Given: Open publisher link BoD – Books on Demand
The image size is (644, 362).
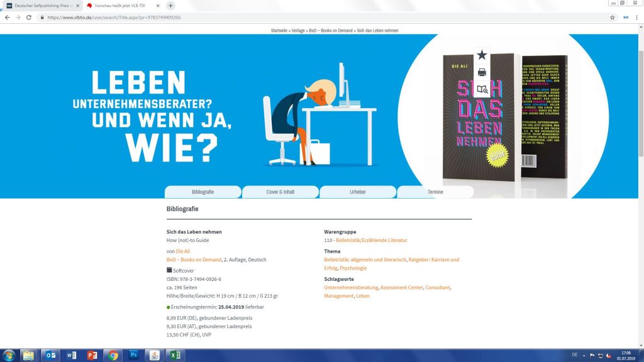Looking at the screenshot, I should point(194,260).
